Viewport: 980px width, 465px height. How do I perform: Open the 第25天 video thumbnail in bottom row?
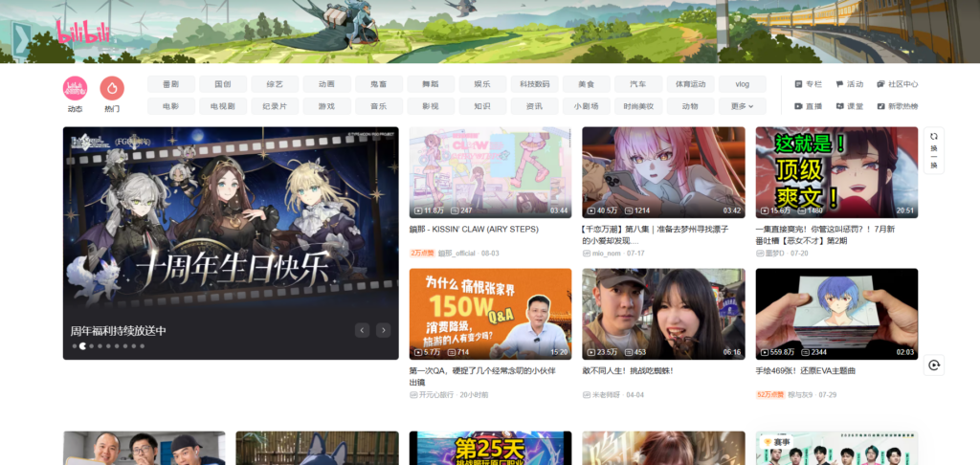[x=490, y=448]
